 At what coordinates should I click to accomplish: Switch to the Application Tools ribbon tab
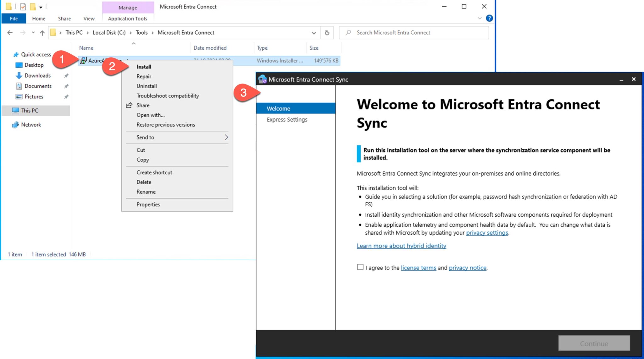coord(127,19)
